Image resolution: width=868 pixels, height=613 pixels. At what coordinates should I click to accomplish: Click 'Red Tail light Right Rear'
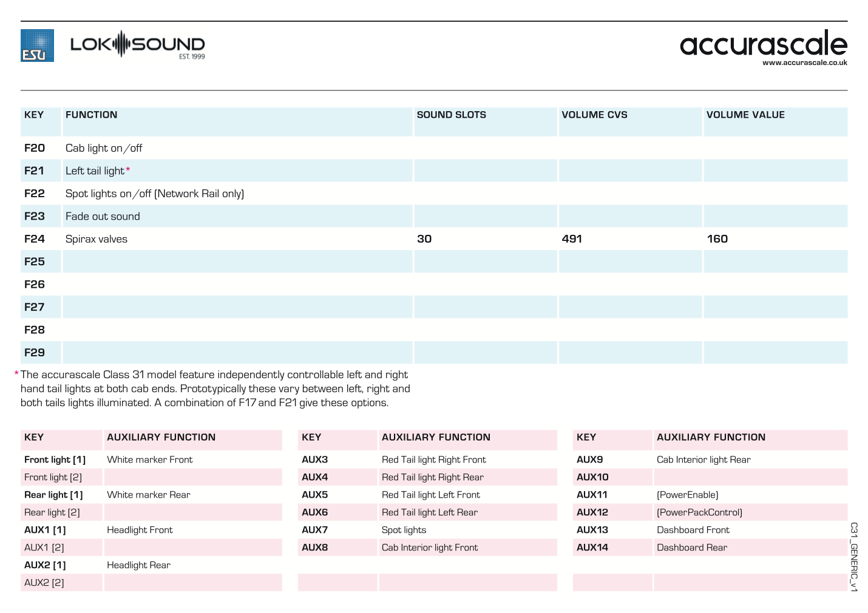tap(433, 478)
